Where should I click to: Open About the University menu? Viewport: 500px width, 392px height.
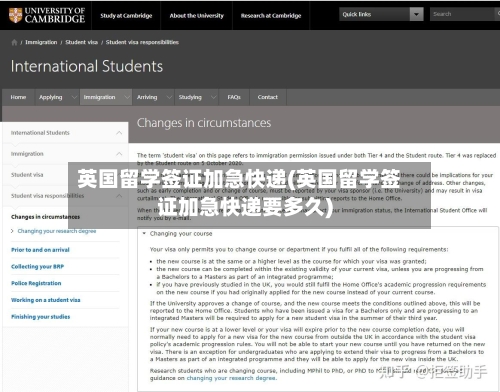click(x=196, y=15)
